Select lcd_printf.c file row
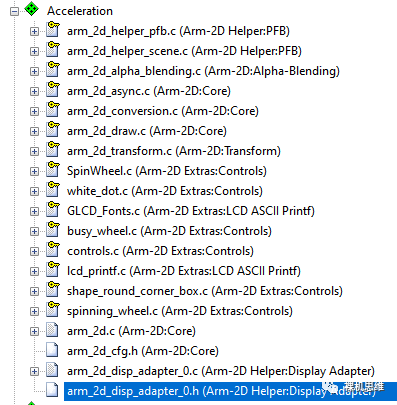Screen dimensions: 397x405 (x=184, y=271)
